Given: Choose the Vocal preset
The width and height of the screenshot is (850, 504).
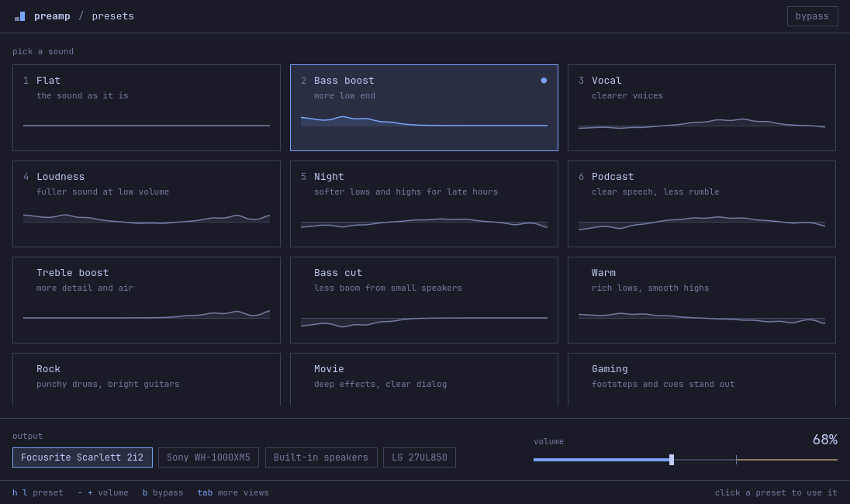Looking at the screenshot, I should (x=701, y=108).
